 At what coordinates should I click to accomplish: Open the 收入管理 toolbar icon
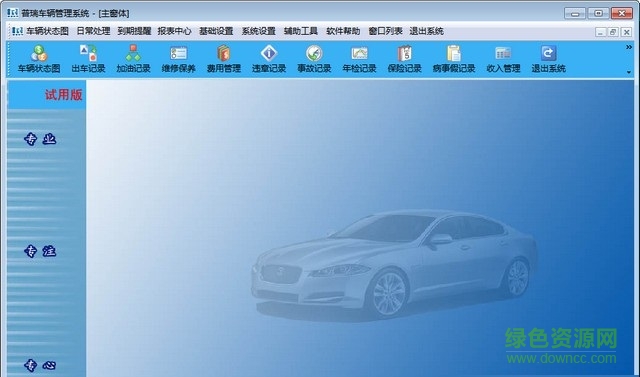click(503, 59)
